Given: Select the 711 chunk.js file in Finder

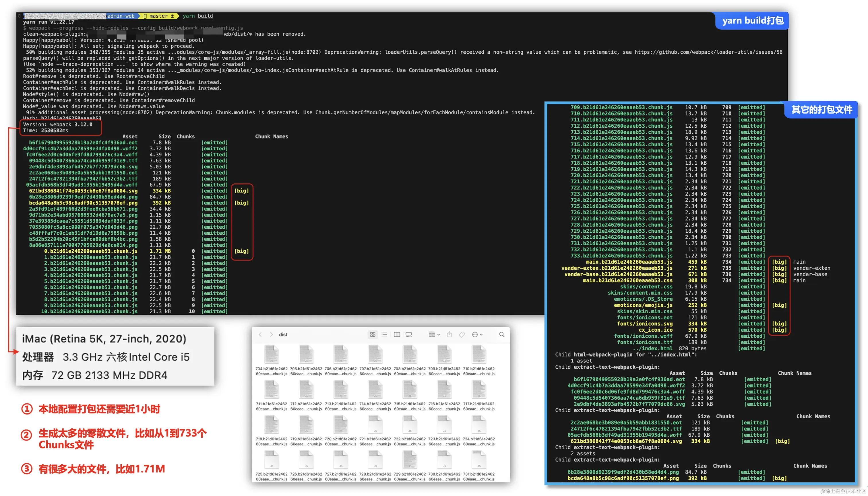Looking at the screenshot, I should point(272,389).
